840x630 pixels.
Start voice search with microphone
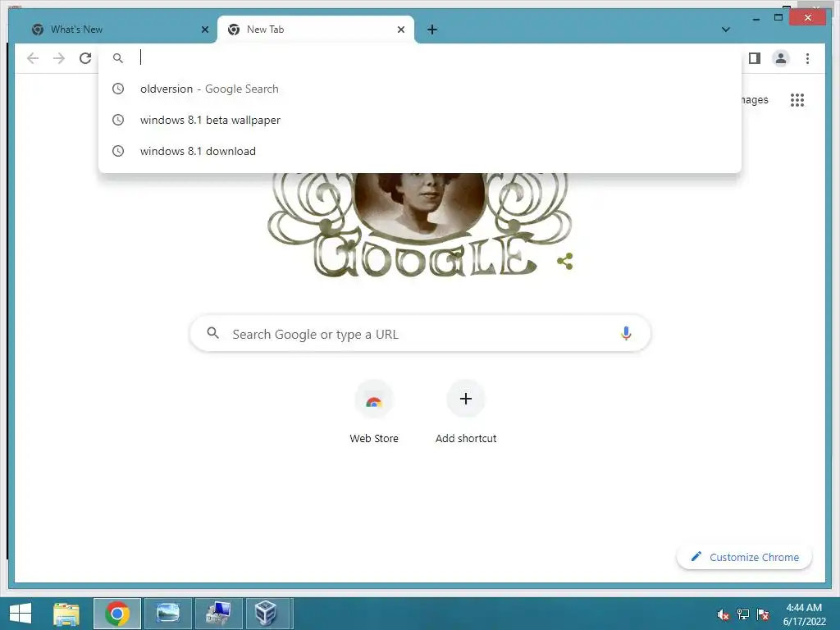click(x=626, y=333)
